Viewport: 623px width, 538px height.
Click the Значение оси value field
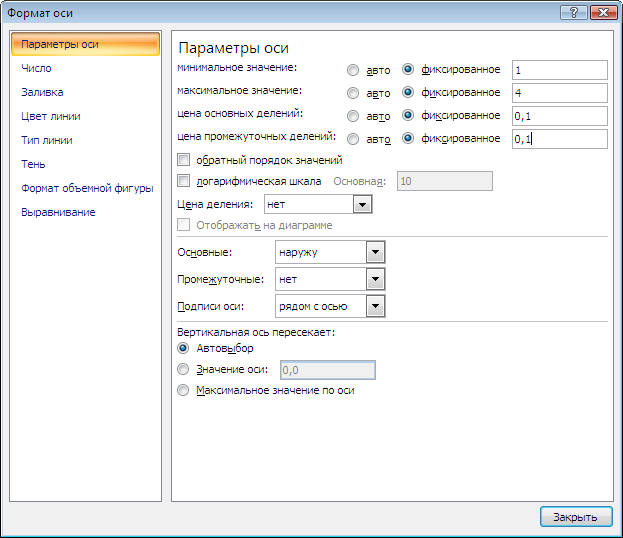point(328,370)
